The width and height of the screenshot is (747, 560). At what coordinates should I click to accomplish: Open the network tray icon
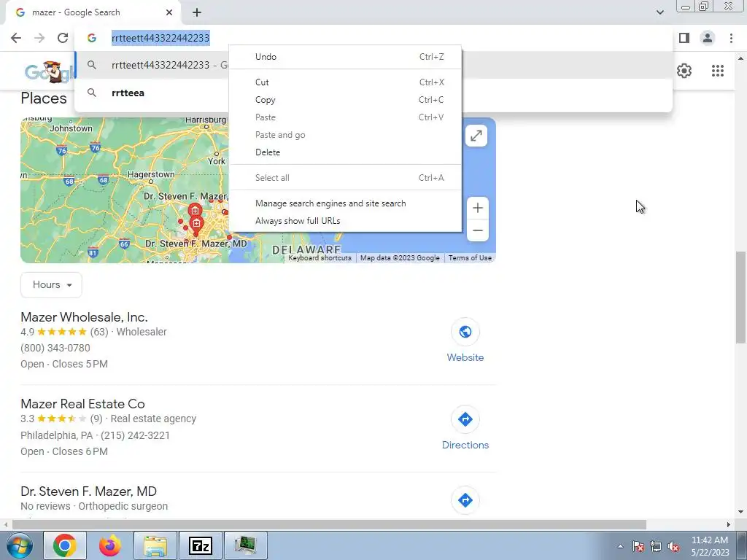pos(656,546)
